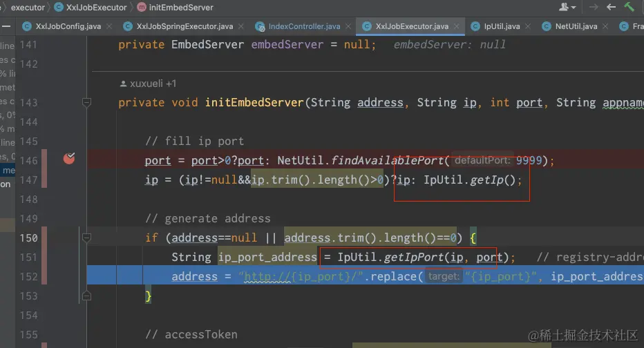The width and height of the screenshot is (644, 348).
Task: Close the XxlJobConfig.java tab
Action: 109,26
